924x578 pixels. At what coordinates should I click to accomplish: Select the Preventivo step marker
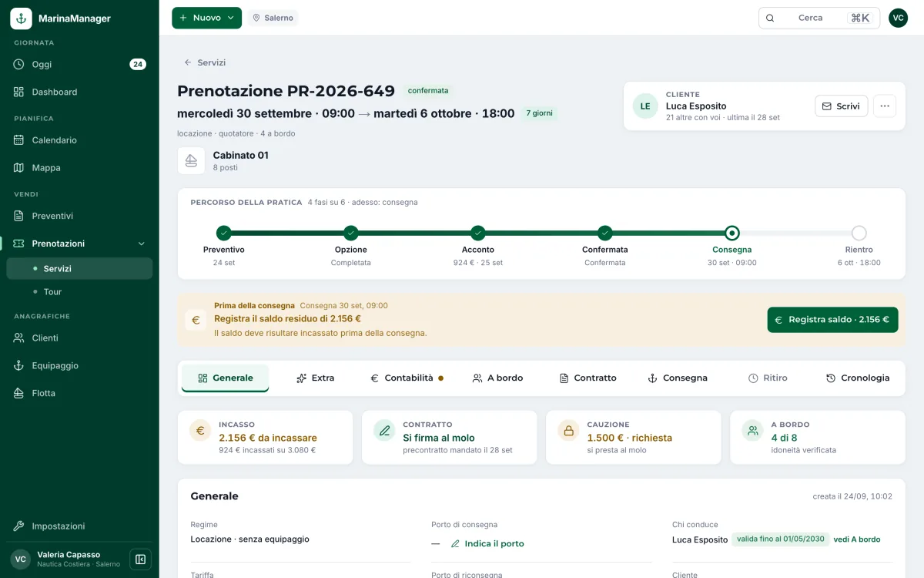[224, 233]
